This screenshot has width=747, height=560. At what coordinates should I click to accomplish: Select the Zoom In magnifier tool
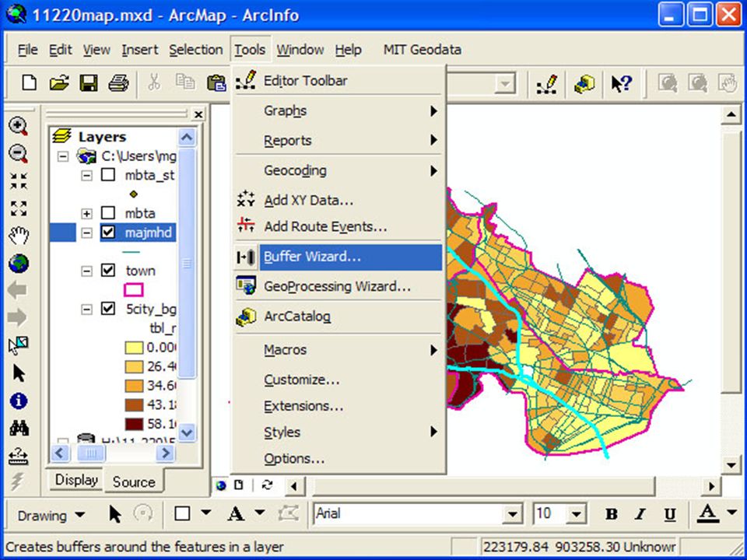18,126
